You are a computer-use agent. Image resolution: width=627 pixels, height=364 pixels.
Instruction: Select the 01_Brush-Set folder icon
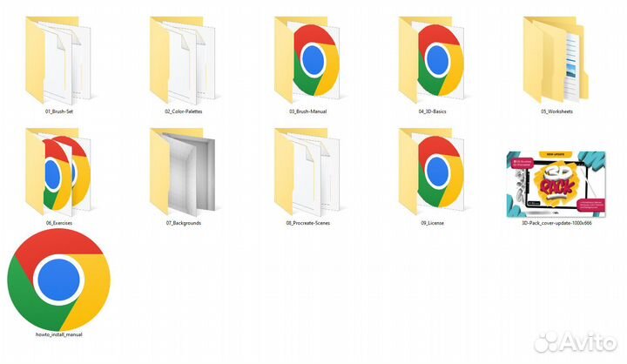pyautogui.click(x=58, y=60)
